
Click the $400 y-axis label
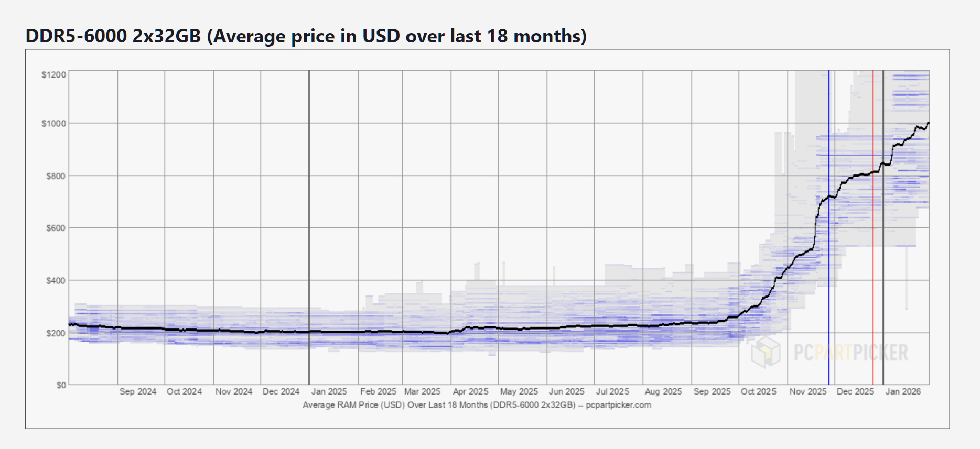coord(56,281)
